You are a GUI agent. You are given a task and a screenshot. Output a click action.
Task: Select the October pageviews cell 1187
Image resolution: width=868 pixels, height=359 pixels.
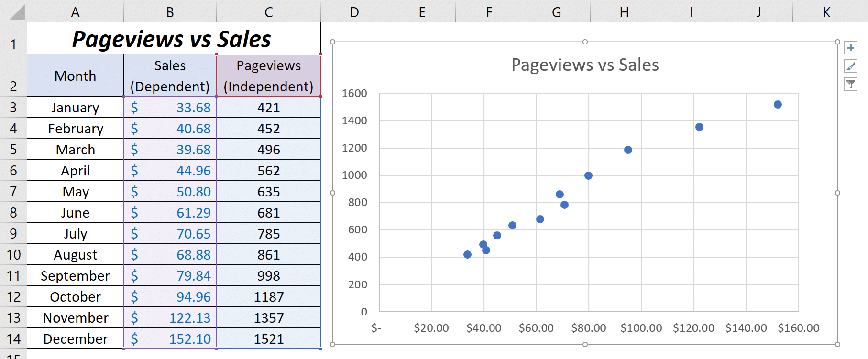tap(269, 297)
